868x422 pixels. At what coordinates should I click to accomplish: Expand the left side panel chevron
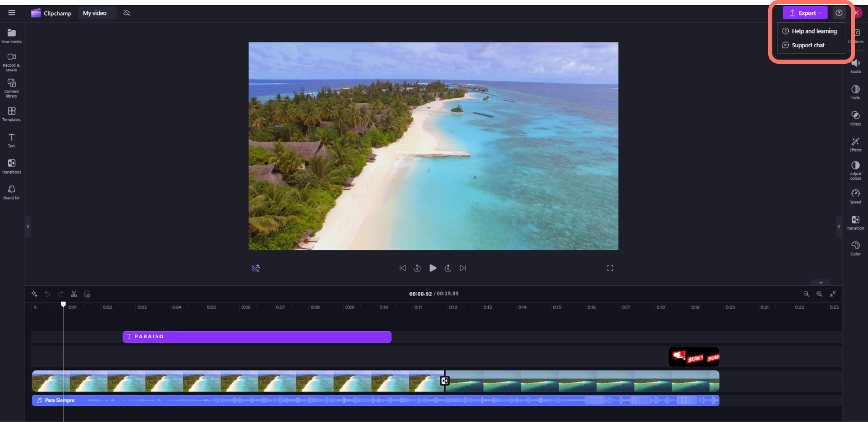tap(28, 227)
